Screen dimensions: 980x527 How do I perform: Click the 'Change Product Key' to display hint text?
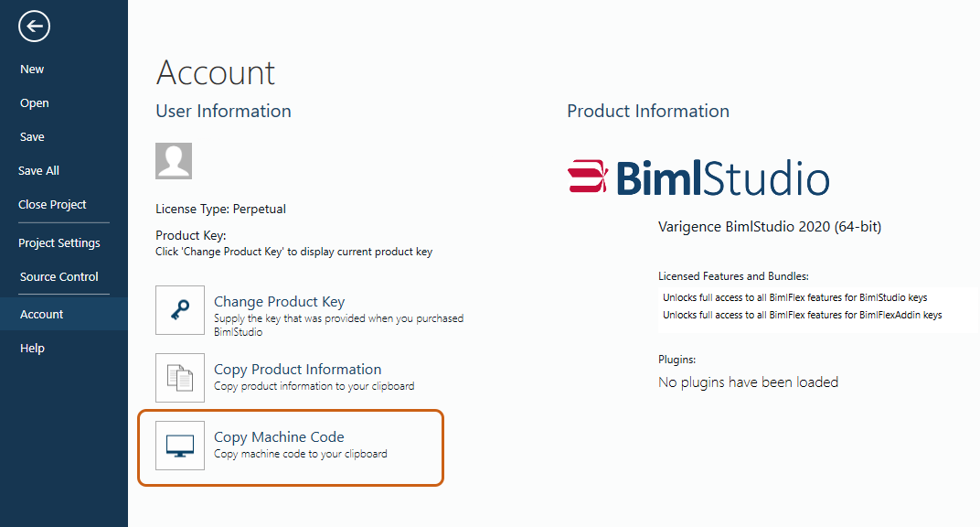pos(293,252)
